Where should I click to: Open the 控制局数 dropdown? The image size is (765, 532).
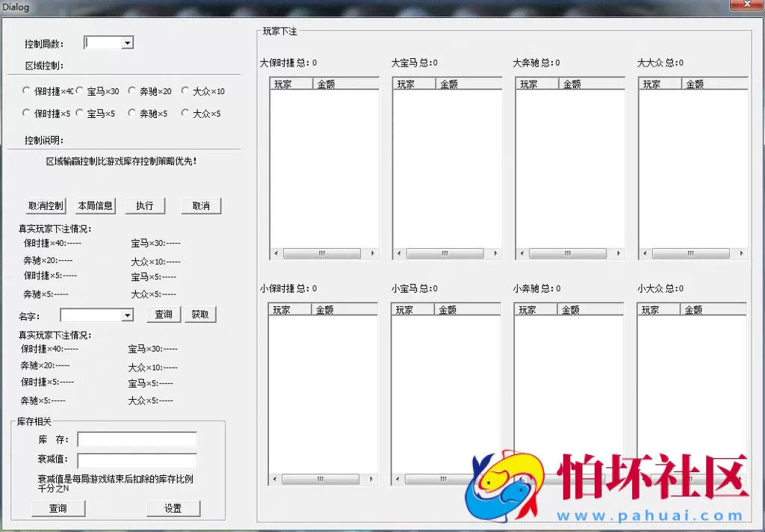pyautogui.click(x=127, y=43)
